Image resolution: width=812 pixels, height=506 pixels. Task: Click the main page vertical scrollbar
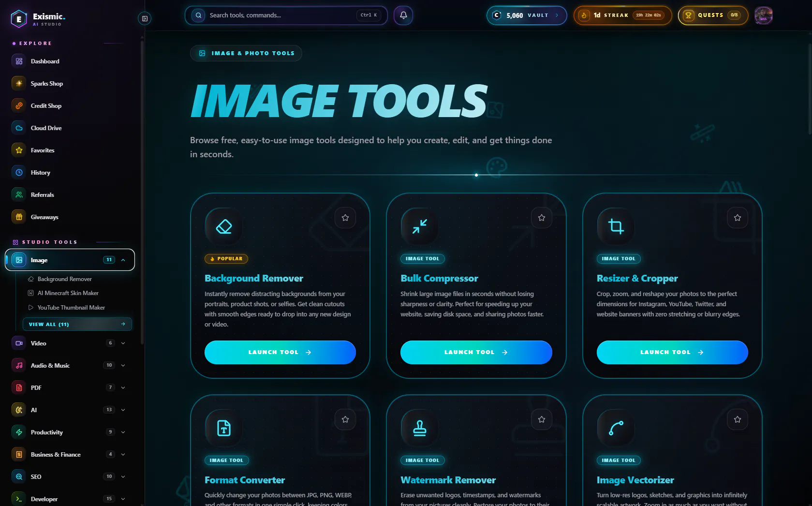click(810, 89)
